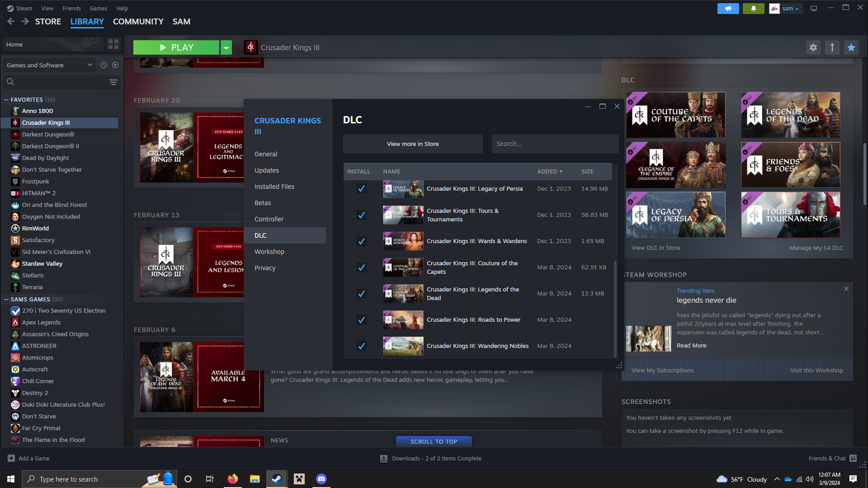Open the Workshop properties tab
Screen dimensions: 868x488
[x=269, y=252]
